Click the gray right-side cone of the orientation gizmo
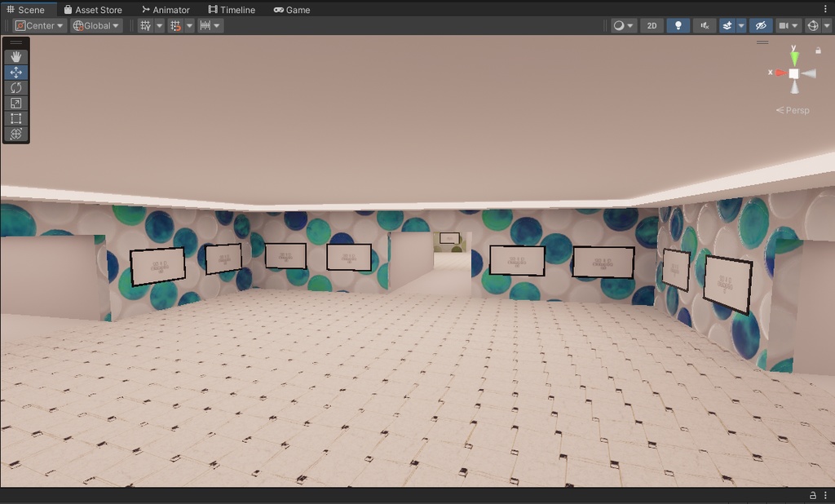The width and height of the screenshot is (835, 504). point(809,73)
